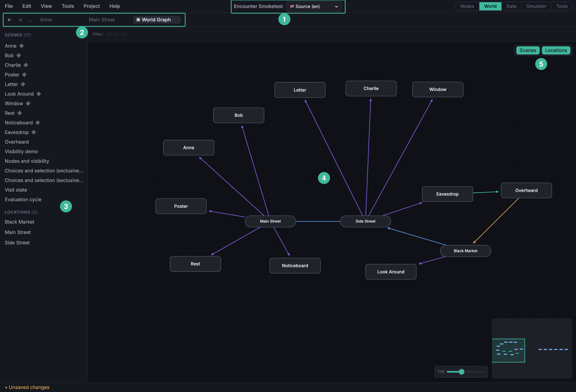Select the Rest scene node in graph
Image resolution: width=576 pixels, height=392 pixels.
pos(195,264)
